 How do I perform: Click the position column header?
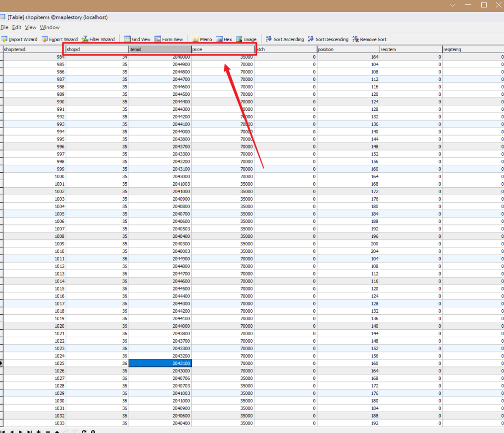point(348,49)
